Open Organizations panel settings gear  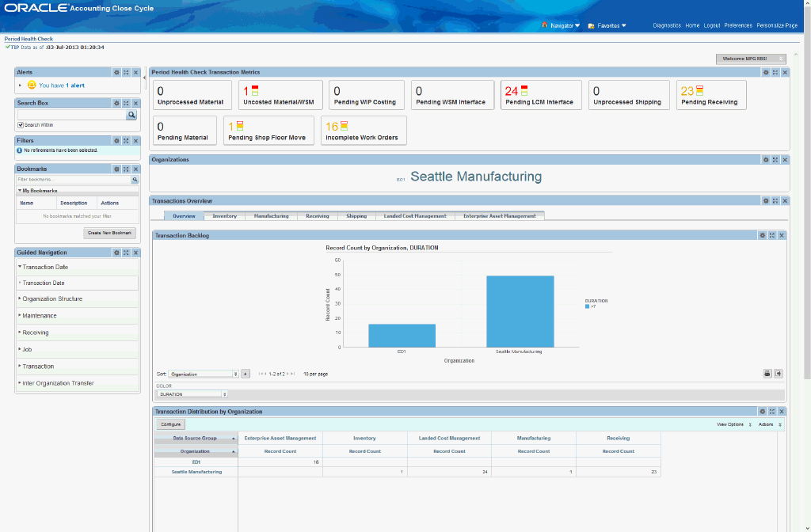tap(766, 160)
